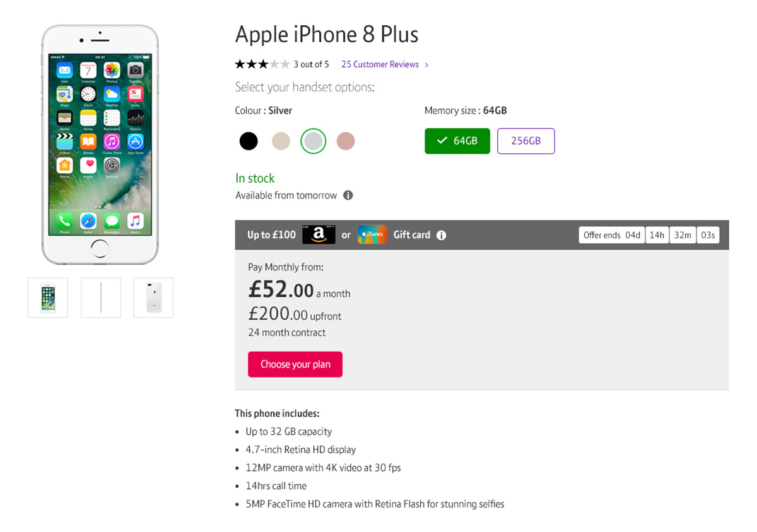The image size is (757, 532).
Task: Click the arrow after Customer Reviews
Action: coord(427,65)
